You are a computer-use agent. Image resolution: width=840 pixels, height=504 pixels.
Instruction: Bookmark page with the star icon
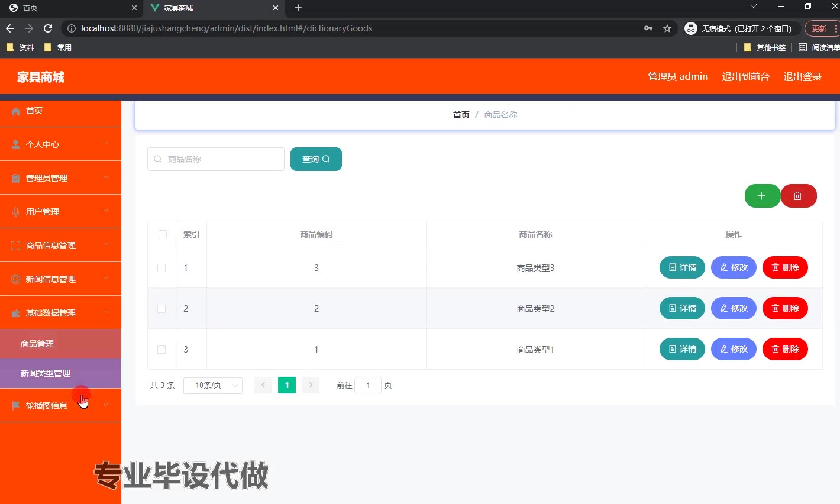click(x=667, y=28)
